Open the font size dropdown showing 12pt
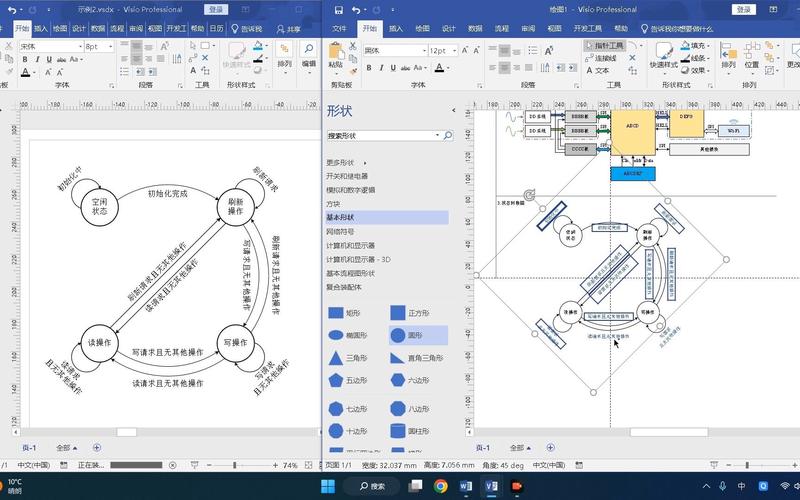Screen dimensions: 800x500 click(x=452, y=50)
